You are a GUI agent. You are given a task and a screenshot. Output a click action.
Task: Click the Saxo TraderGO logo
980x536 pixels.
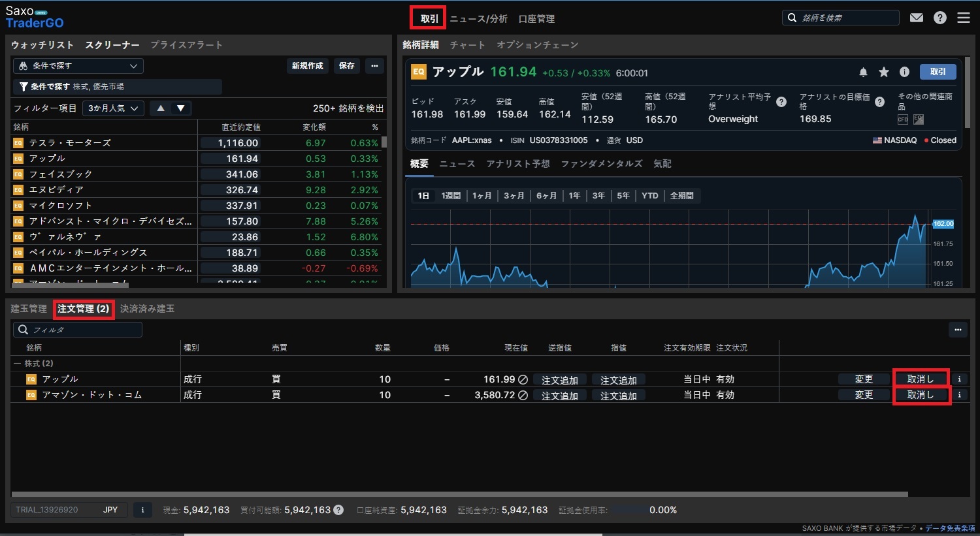[x=35, y=17]
